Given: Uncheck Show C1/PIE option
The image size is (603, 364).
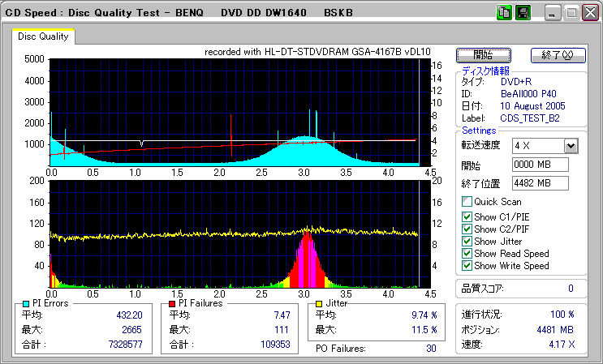Looking at the screenshot, I should (467, 216).
